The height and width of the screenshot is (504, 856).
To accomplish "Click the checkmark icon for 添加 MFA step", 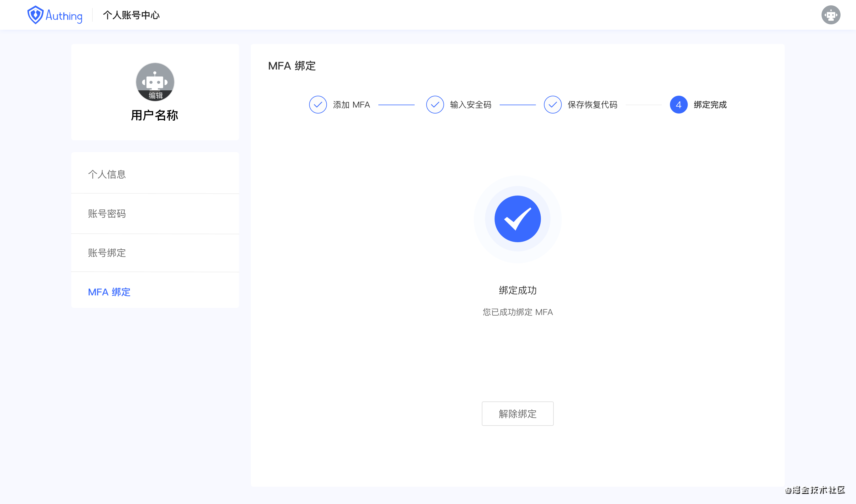I will [318, 105].
